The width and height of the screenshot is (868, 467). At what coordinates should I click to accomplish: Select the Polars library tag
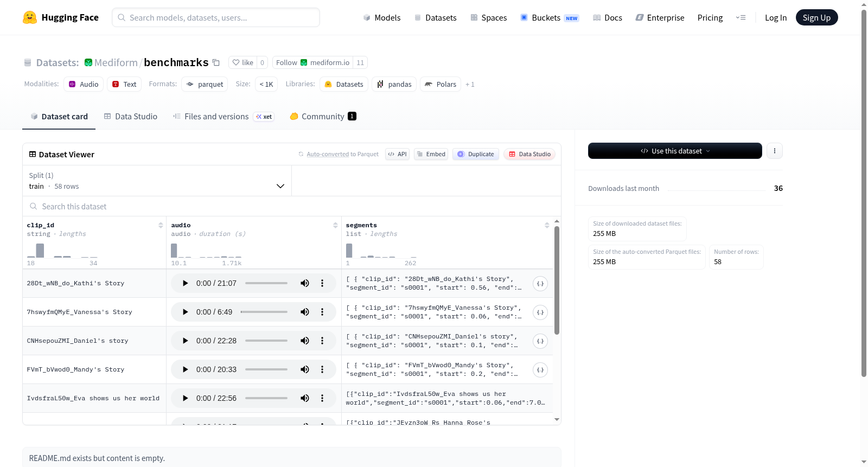click(441, 84)
